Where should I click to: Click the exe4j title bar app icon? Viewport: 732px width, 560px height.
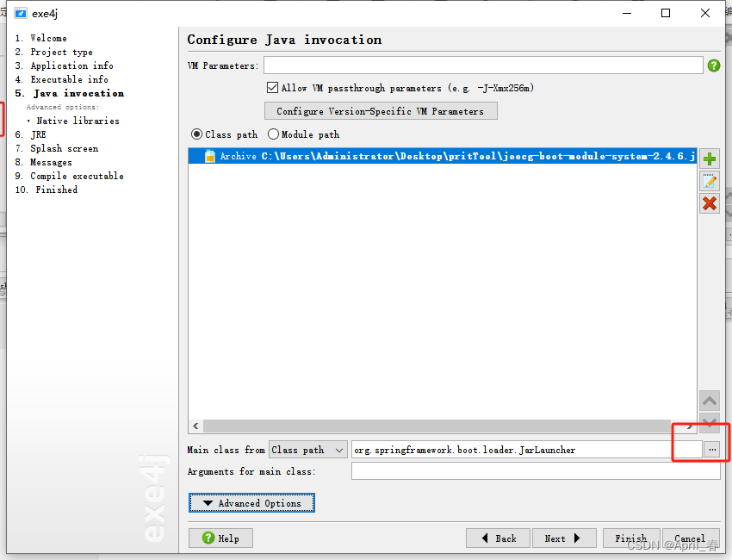click(x=21, y=13)
